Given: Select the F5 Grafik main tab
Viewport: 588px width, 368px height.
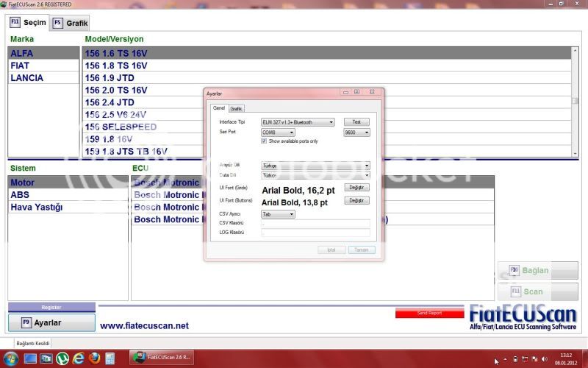Looking at the screenshot, I should (x=70, y=24).
